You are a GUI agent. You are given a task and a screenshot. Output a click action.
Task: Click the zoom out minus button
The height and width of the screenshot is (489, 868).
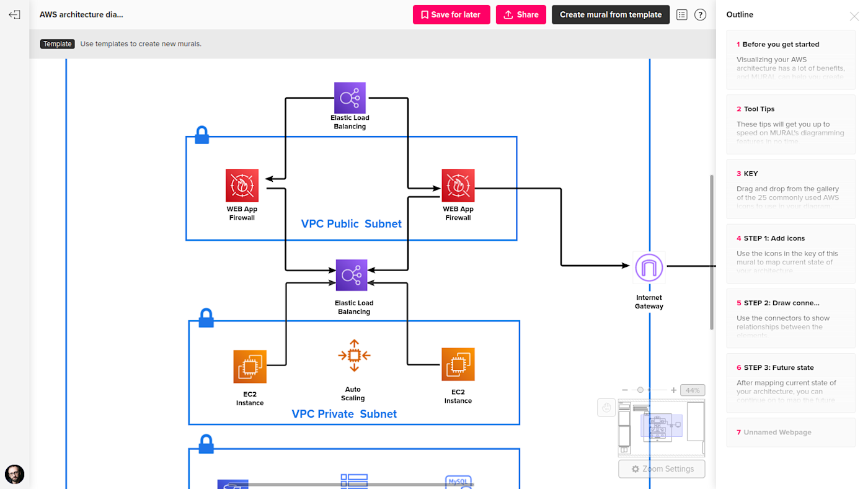625,390
